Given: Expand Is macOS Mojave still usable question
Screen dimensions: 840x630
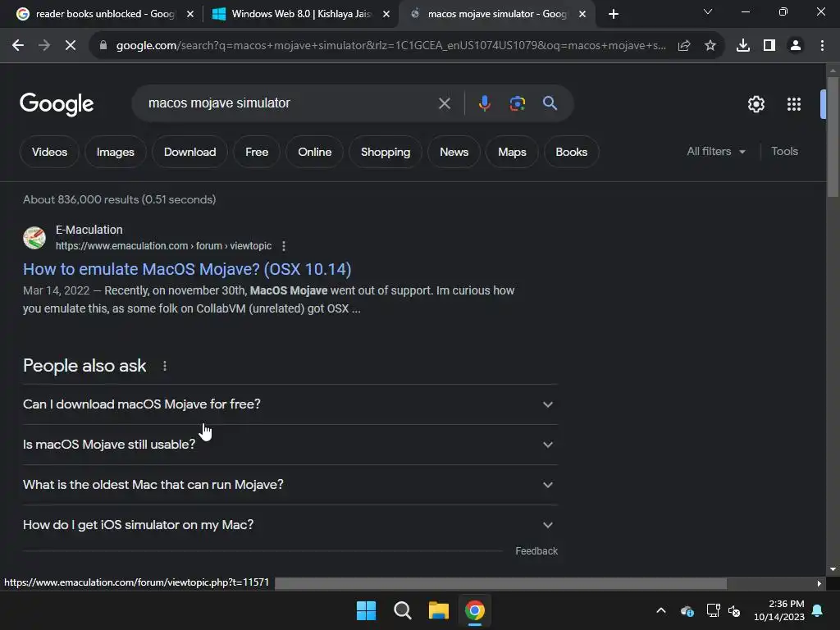Looking at the screenshot, I should [x=290, y=445].
